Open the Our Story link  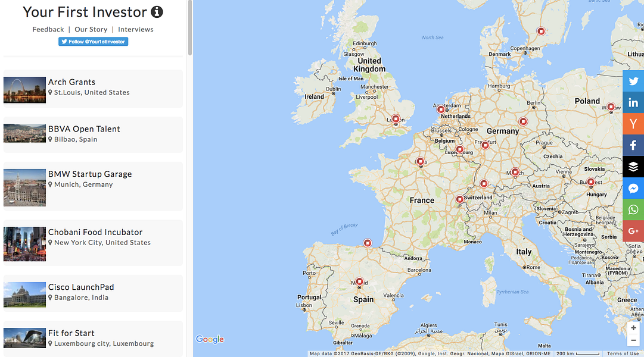[x=91, y=30]
